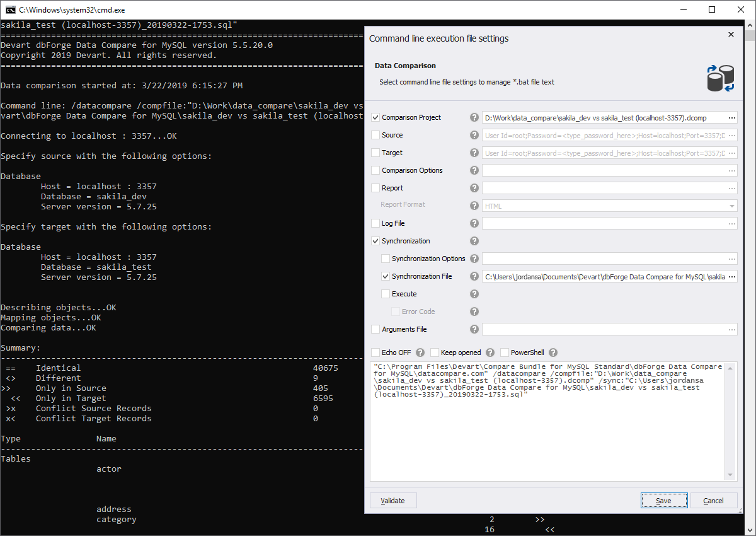
Task: Click the cmd window scrollbar up arrow
Action: point(750,25)
